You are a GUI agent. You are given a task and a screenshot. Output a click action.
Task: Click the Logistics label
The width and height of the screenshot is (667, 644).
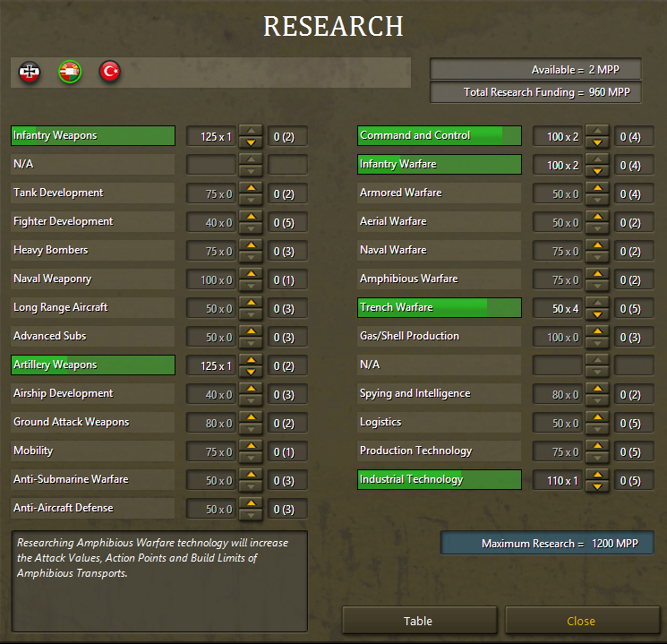tap(381, 422)
